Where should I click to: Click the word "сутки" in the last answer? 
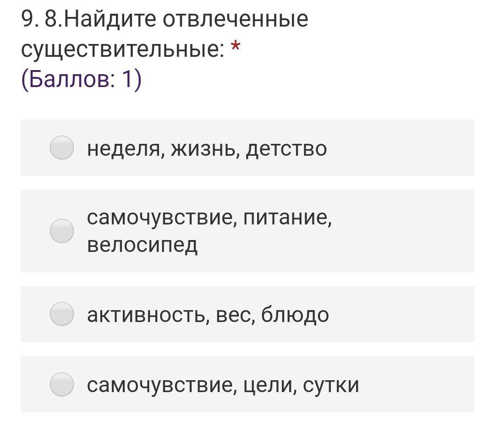(330, 385)
